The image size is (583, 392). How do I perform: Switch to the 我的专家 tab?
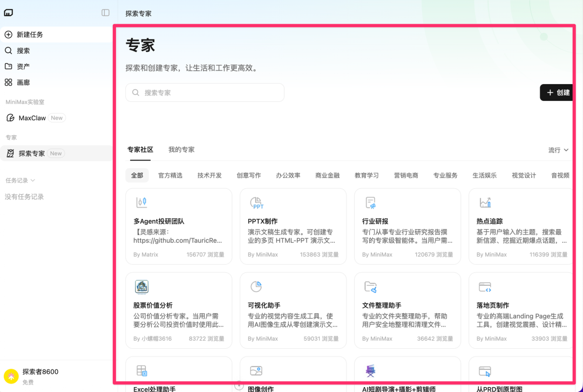click(181, 149)
